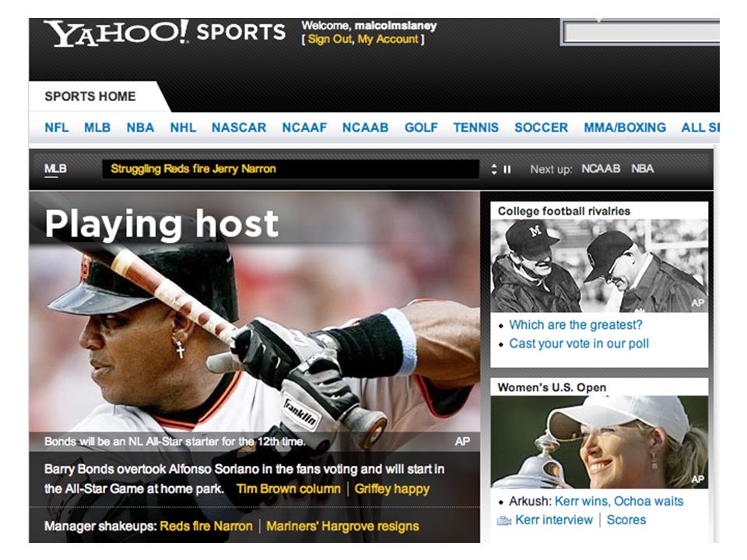Open 'Mariners' Hargrove resigns' story
This screenshot has height=560, width=747.
[x=343, y=527]
